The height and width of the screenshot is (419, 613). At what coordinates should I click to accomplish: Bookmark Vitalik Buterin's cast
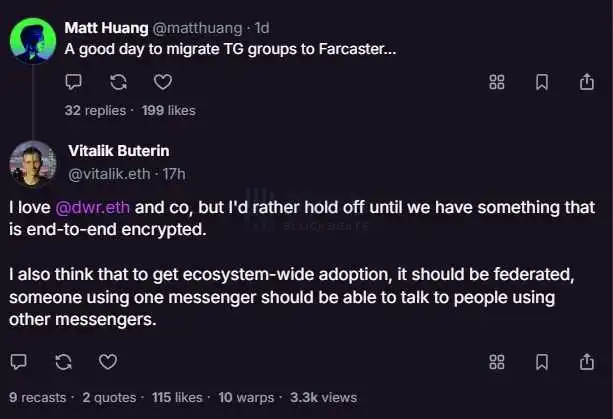point(542,361)
